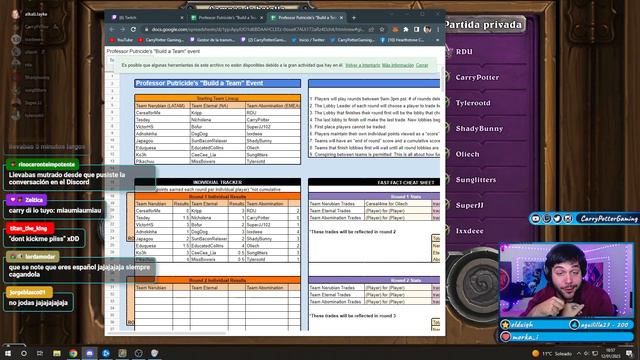Select the Starting Team Lineup header cell

218,98
